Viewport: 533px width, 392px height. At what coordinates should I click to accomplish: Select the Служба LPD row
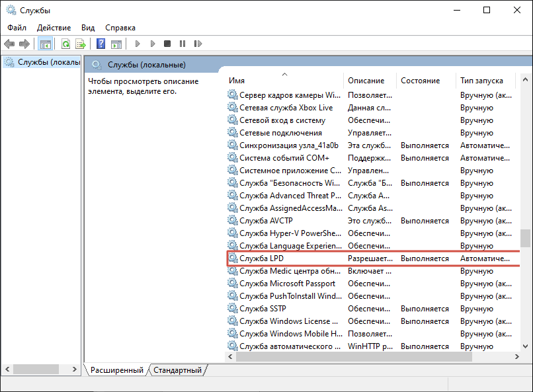pos(262,258)
